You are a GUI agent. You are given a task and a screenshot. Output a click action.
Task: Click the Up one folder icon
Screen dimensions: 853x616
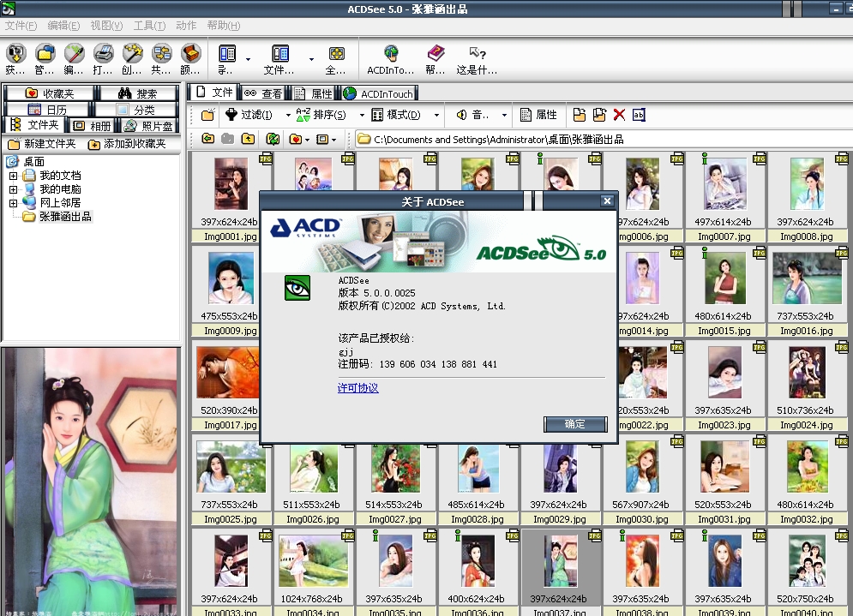pos(248,139)
